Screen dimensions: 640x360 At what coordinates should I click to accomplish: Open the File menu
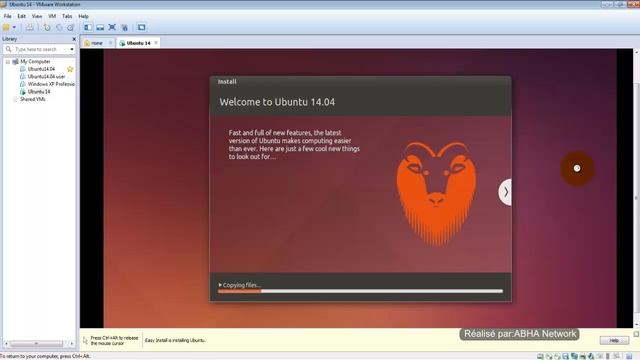(x=7, y=16)
